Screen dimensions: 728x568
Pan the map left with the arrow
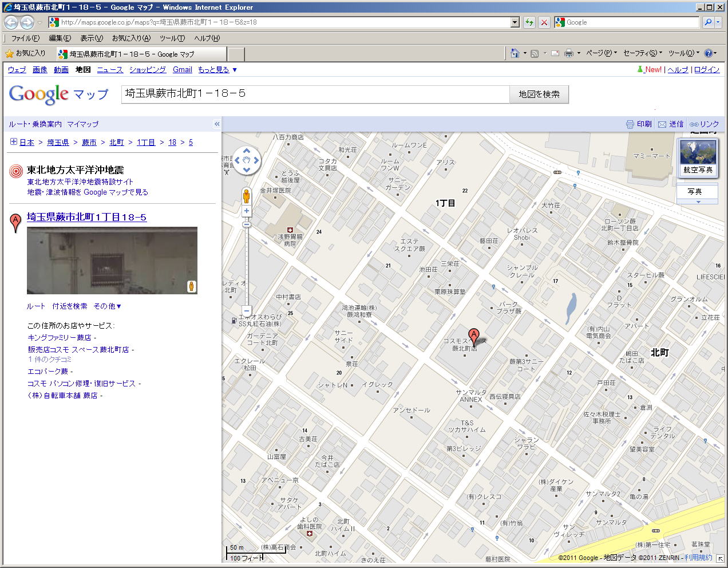click(237, 160)
